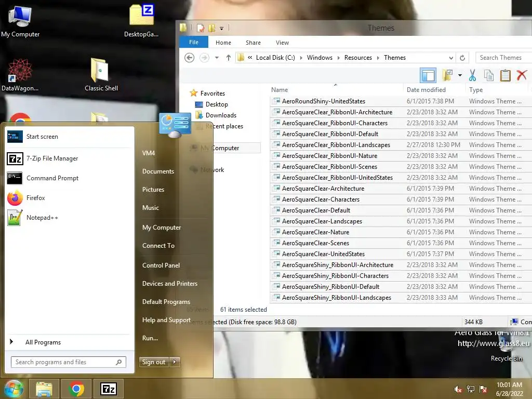Screen dimensions: 532x399
Task: Click the folder options toolbar icon
Action: [x=447, y=75]
